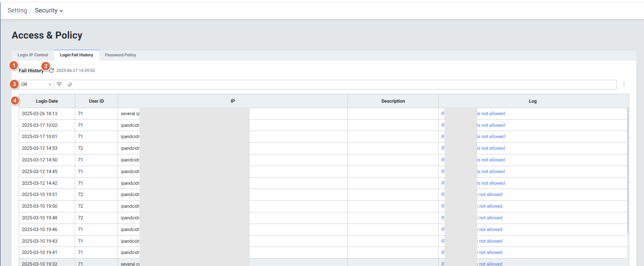Open the log link for 2025-03-26 18:13
The image size is (644, 266).
(490, 114)
